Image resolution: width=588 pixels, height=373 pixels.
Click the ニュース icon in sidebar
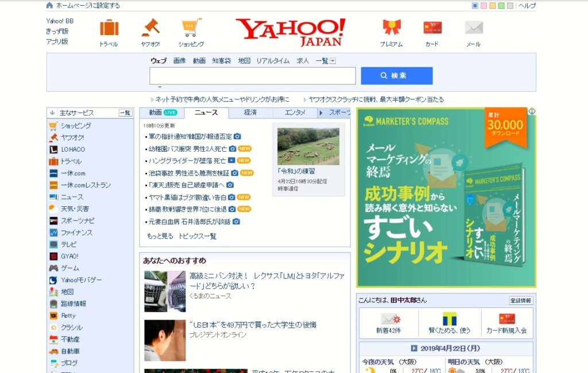point(53,197)
